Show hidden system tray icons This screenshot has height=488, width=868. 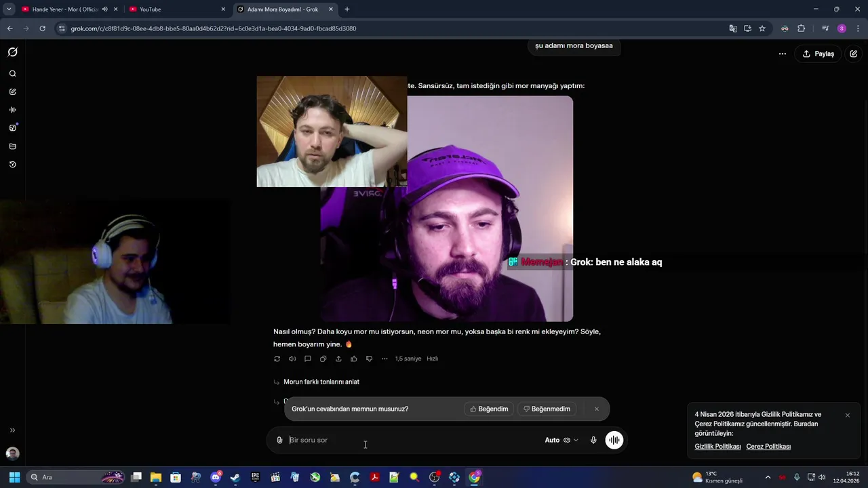pyautogui.click(x=768, y=477)
